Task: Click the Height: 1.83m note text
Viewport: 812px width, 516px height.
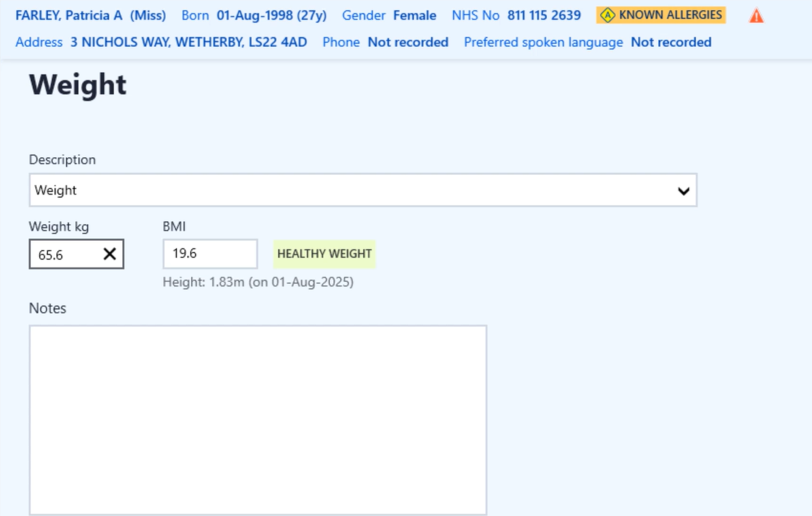Action: tap(258, 282)
